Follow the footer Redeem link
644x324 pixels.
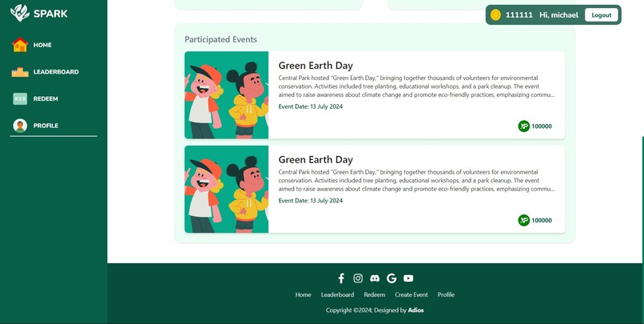tap(375, 295)
